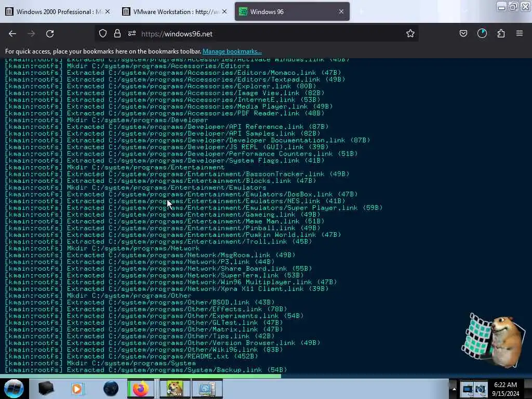This screenshot has height=399, width=532.
Task: Click the forward navigation arrow
Action: tap(31, 34)
